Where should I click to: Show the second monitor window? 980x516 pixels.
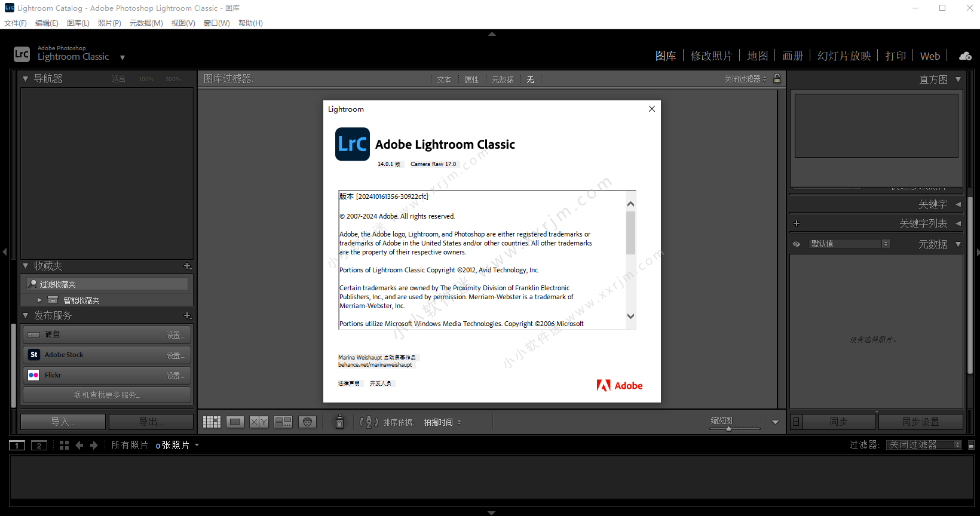(39, 446)
